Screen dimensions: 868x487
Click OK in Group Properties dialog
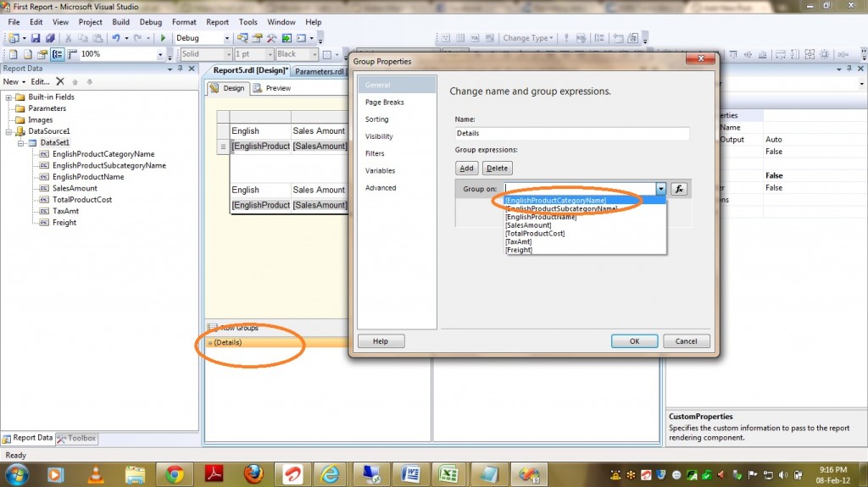tap(634, 341)
